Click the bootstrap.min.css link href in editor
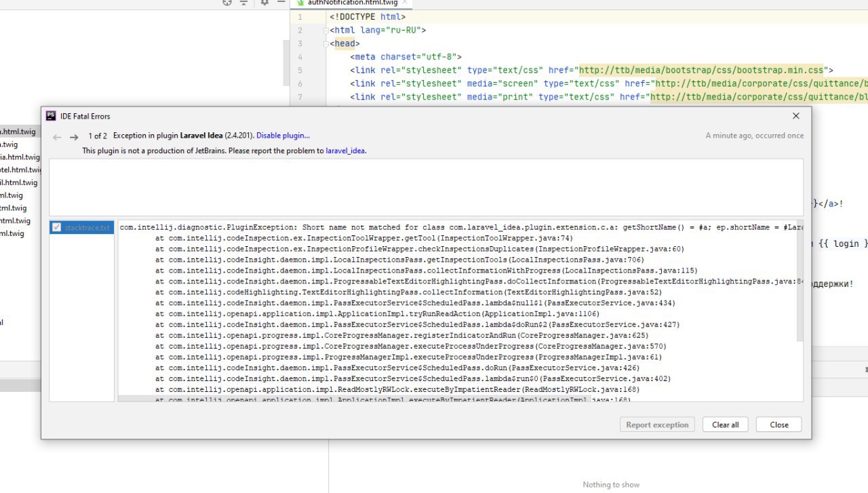The image size is (868, 493). (x=701, y=71)
